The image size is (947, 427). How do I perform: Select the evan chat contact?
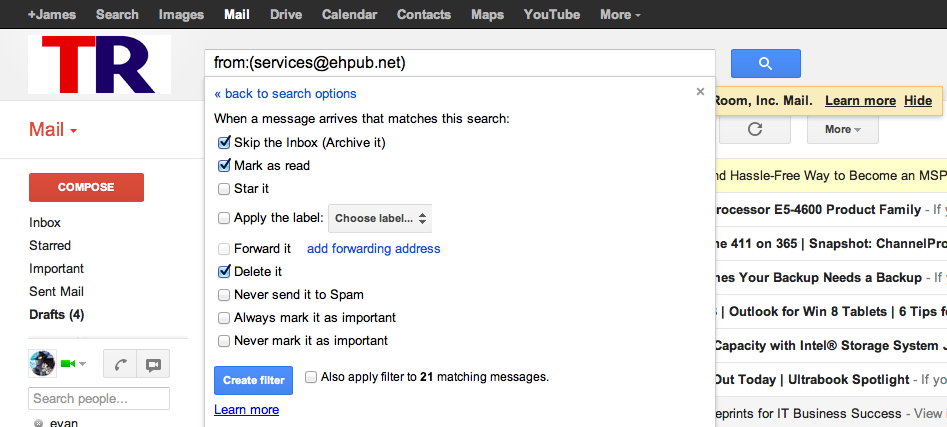point(63,422)
